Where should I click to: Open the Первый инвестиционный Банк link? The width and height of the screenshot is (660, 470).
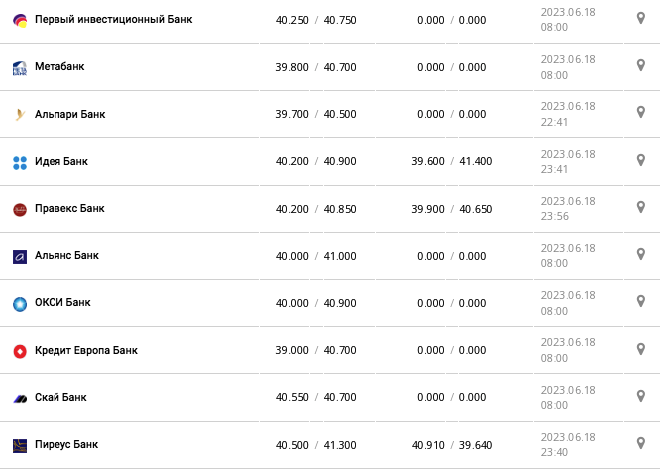click(x=113, y=20)
